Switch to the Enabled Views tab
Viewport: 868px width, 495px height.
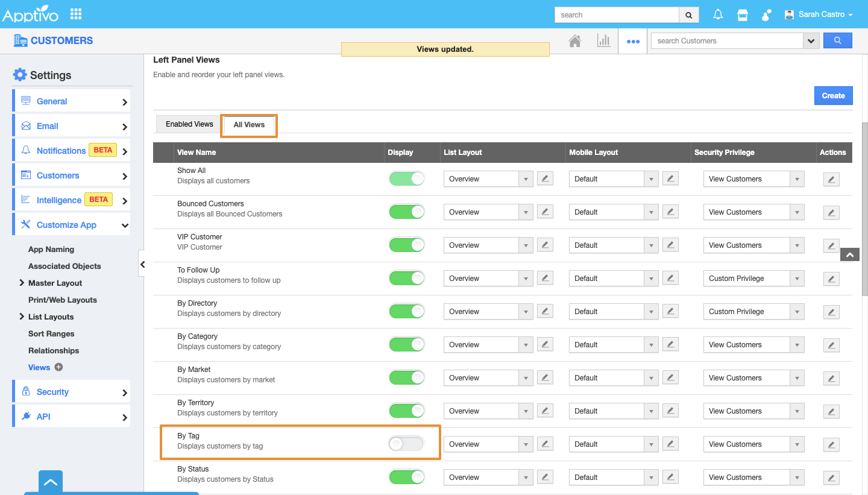coord(189,124)
